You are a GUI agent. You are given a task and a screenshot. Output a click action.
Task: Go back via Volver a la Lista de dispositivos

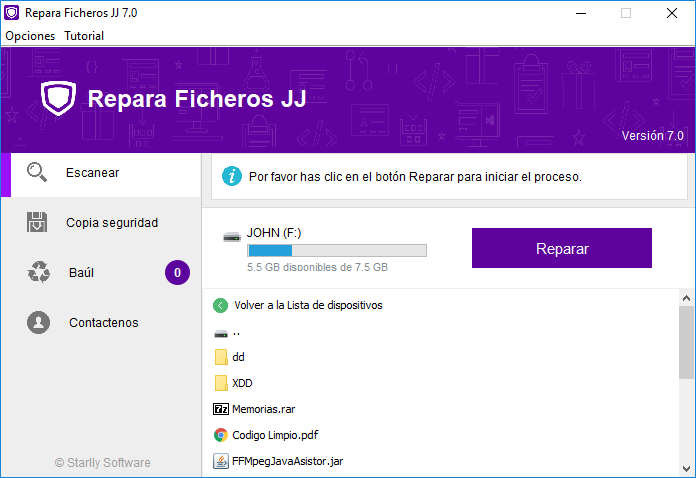coord(307,305)
